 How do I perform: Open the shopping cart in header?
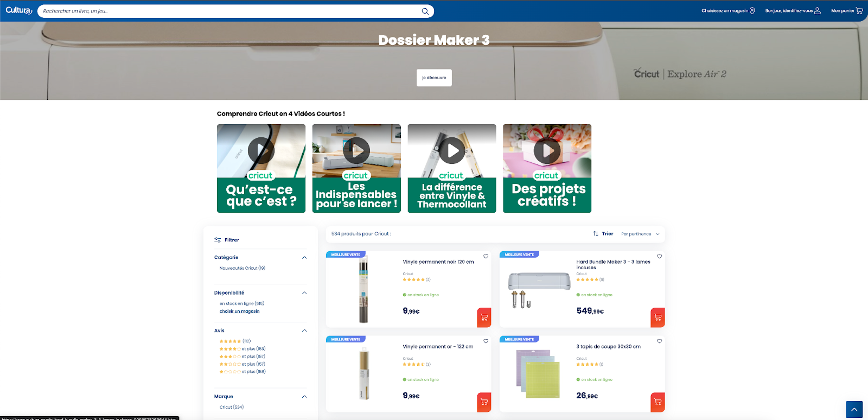[x=859, y=11]
